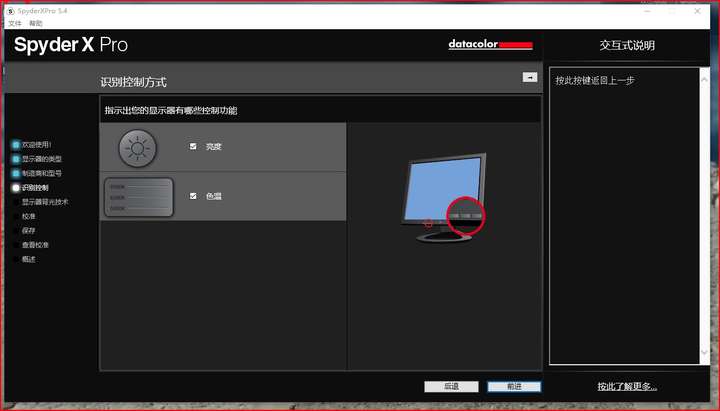Click the SpyderXPro title bar app icon
Image resolution: width=720 pixels, height=411 pixels.
click(x=11, y=11)
